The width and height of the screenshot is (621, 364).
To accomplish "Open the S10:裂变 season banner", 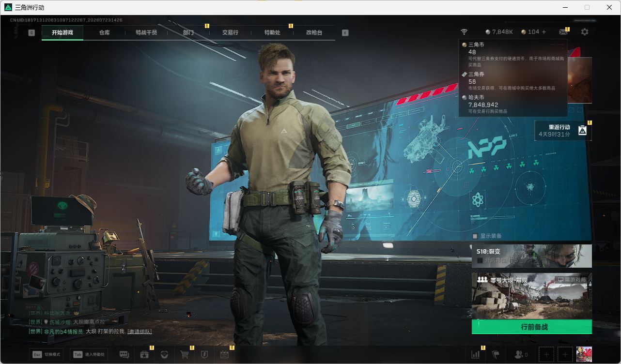I will tap(532, 256).
